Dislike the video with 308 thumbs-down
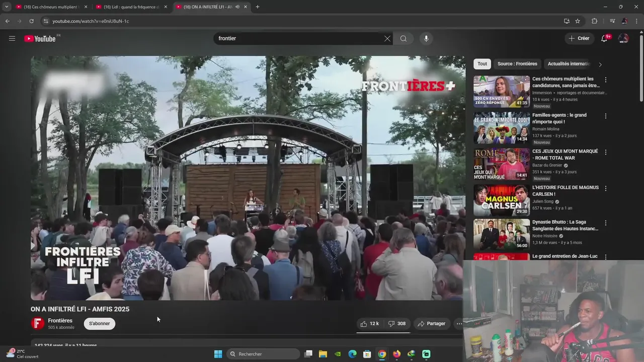The image size is (644, 362). tap(397, 324)
